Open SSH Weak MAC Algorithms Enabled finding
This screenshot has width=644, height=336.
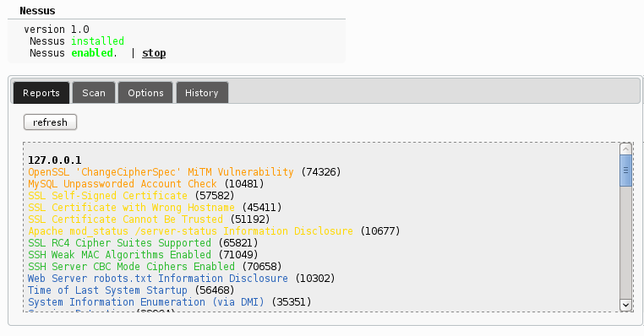click(x=119, y=255)
